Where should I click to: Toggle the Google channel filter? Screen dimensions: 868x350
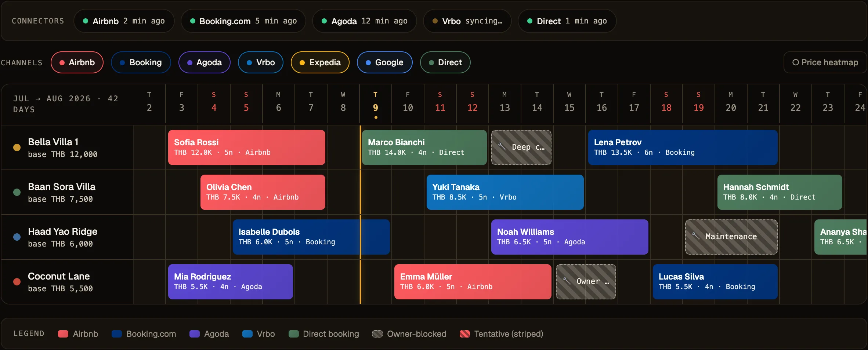click(385, 62)
